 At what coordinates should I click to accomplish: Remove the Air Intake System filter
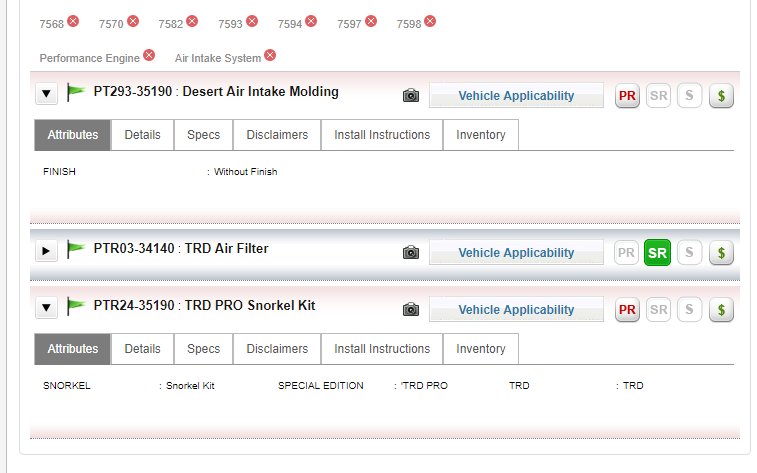tap(270, 56)
